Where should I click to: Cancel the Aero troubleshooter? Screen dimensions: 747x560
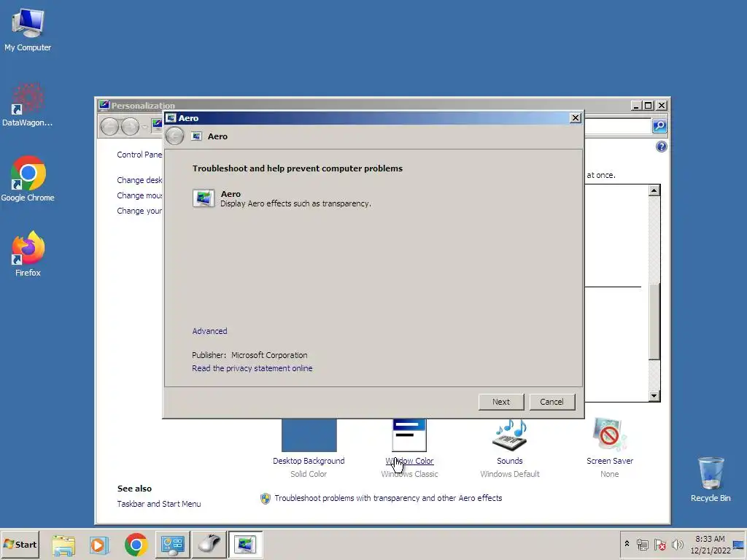click(x=551, y=402)
